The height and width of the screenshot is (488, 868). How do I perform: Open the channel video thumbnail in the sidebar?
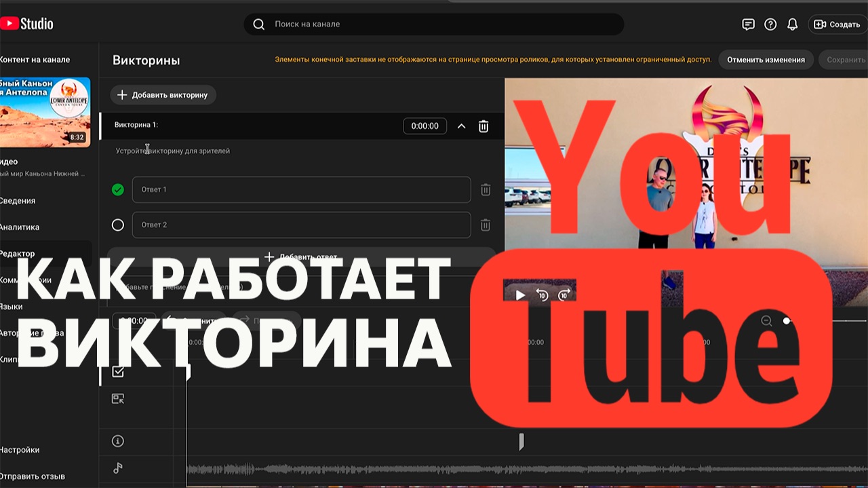click(45, 111)
